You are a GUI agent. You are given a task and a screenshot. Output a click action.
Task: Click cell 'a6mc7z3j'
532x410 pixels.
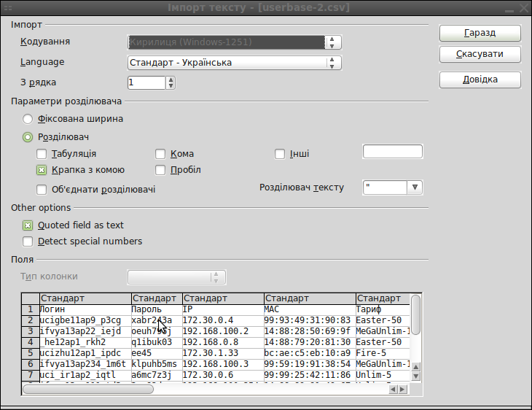coord(157,375)
